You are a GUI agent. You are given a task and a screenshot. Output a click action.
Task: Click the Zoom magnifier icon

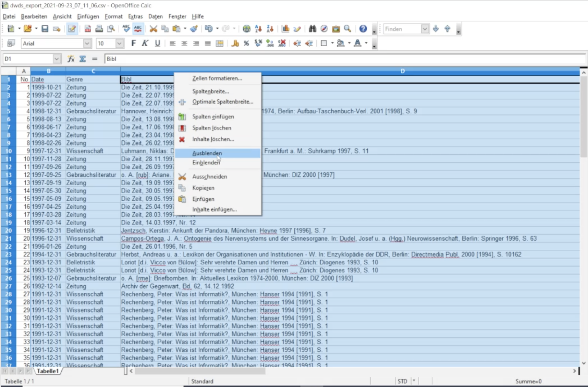coord(347,29)
